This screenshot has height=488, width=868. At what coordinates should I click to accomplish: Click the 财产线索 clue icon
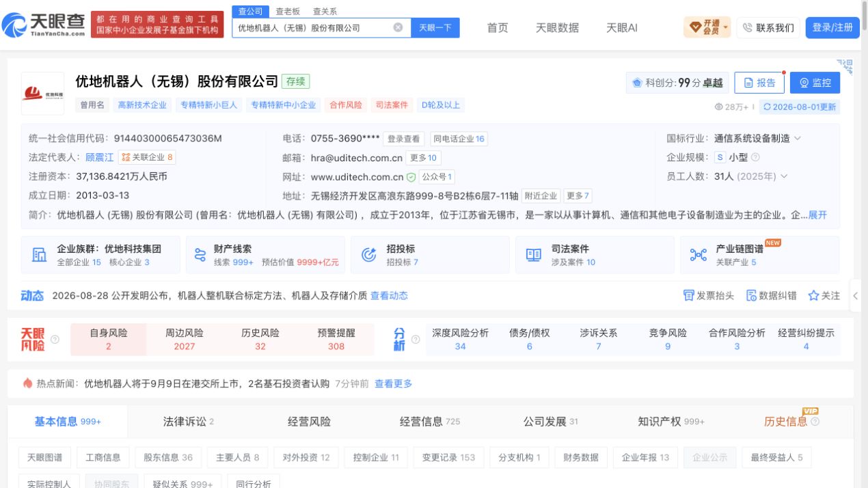coord(200,255)
